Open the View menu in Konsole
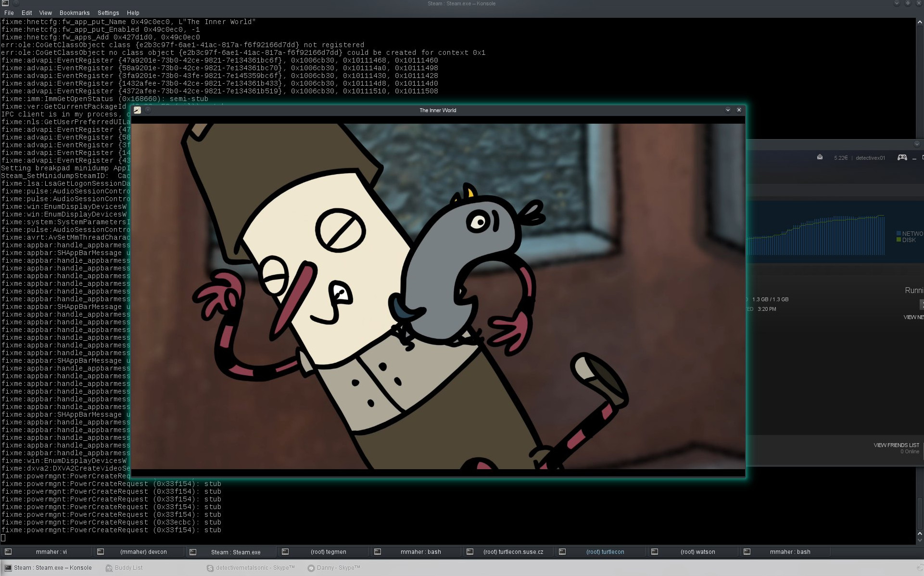Viewport: 924px width, 576px height. 45,13
